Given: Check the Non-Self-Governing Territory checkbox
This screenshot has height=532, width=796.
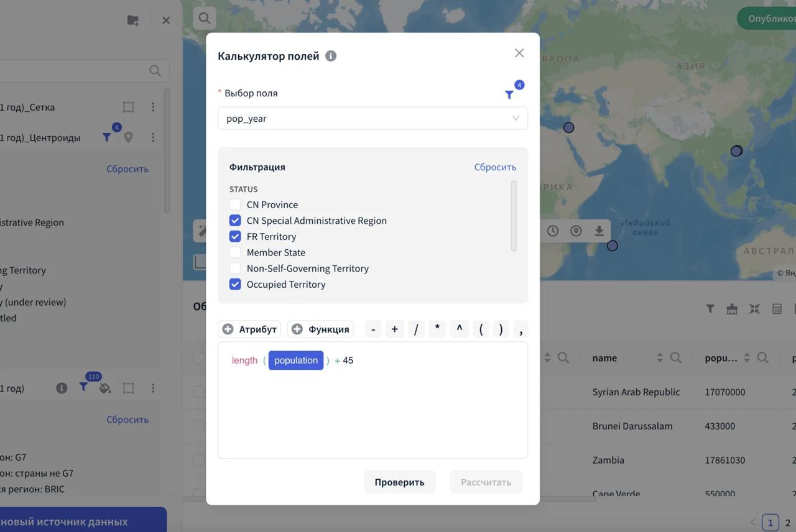Looking at the screenshot, I should (x=235, y=268).
